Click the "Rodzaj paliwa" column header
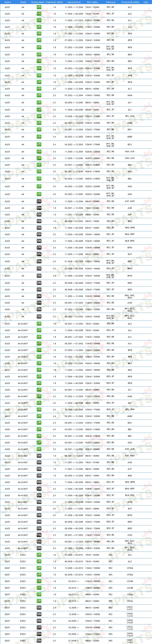 coord(38,2)
